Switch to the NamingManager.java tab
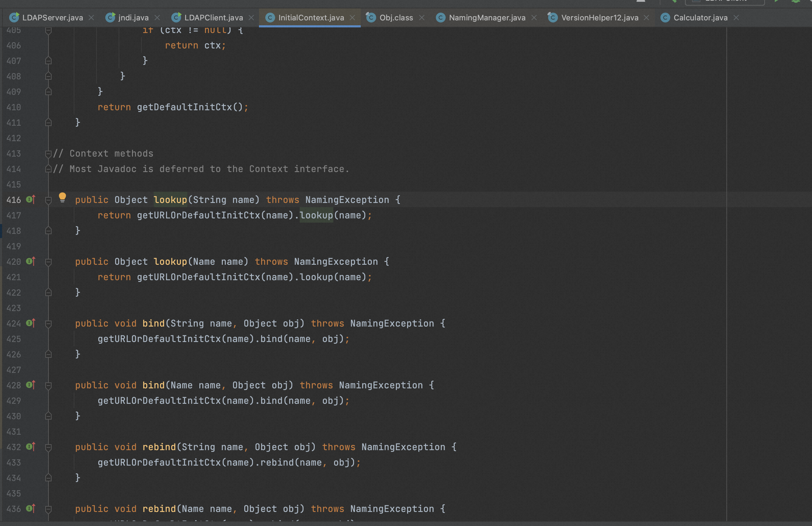 click(487, 18)
